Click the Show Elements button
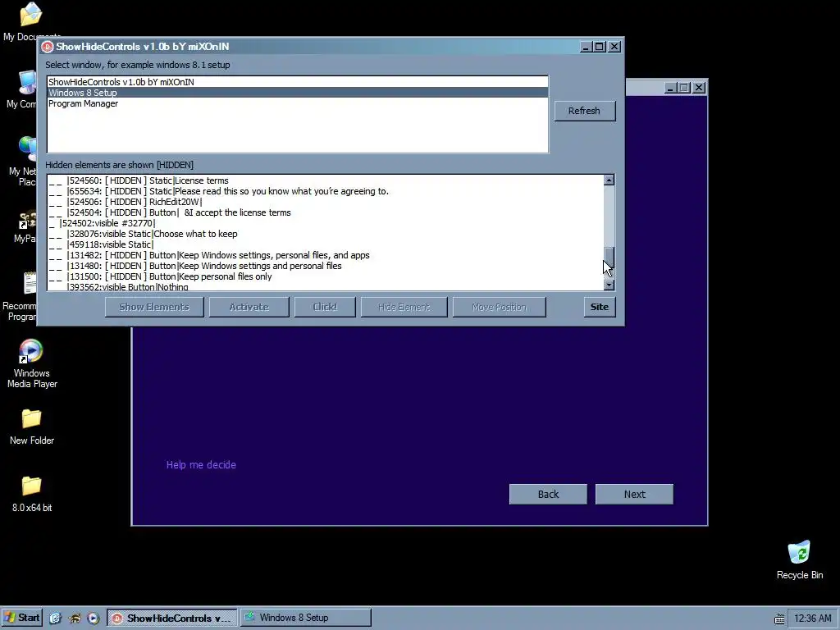This screenshot has height=630, width=840. point(154,307)
